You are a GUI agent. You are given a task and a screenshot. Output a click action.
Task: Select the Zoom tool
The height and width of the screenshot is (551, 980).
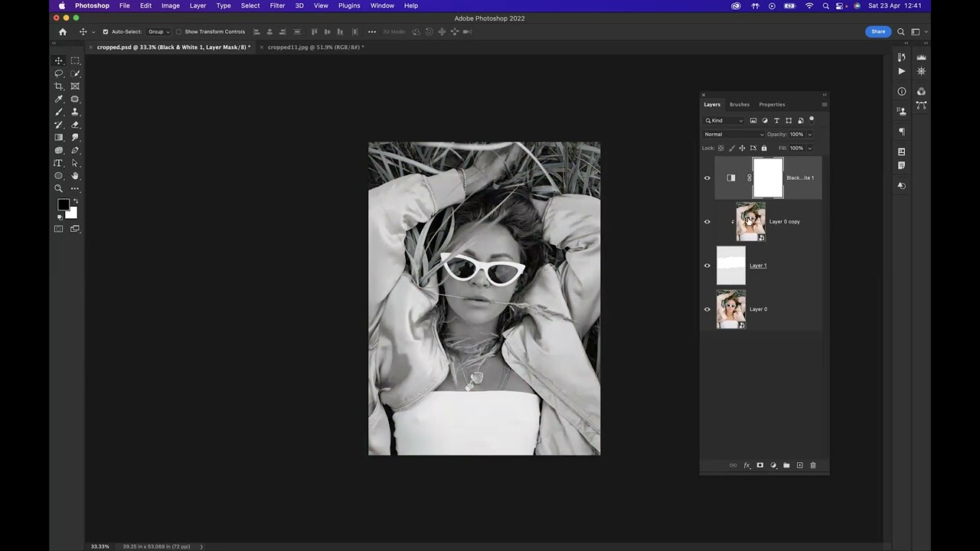pos(59,188)
